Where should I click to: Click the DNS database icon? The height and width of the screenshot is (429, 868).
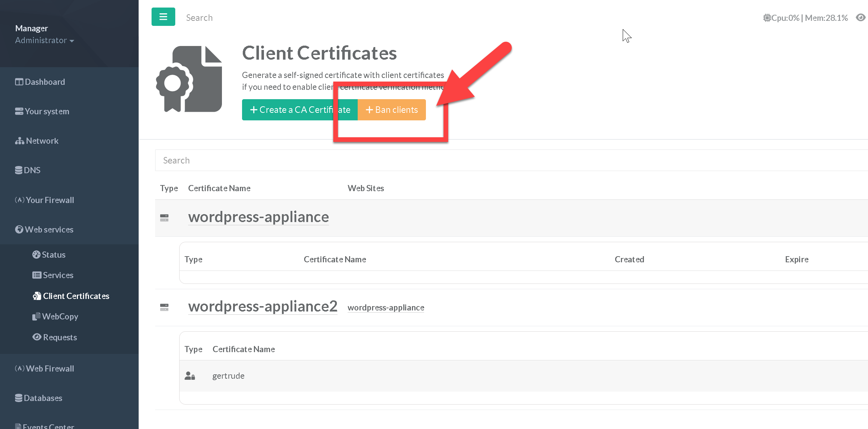pyautogui.click(x=19, y=170)
